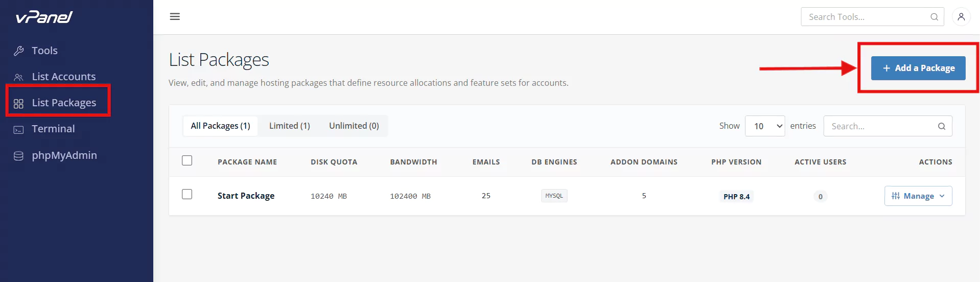Click magnifier icon in table search box

click(942, 126)
